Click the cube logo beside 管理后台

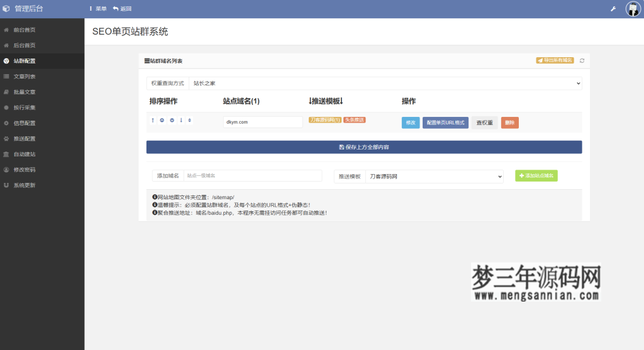[6, 9]
